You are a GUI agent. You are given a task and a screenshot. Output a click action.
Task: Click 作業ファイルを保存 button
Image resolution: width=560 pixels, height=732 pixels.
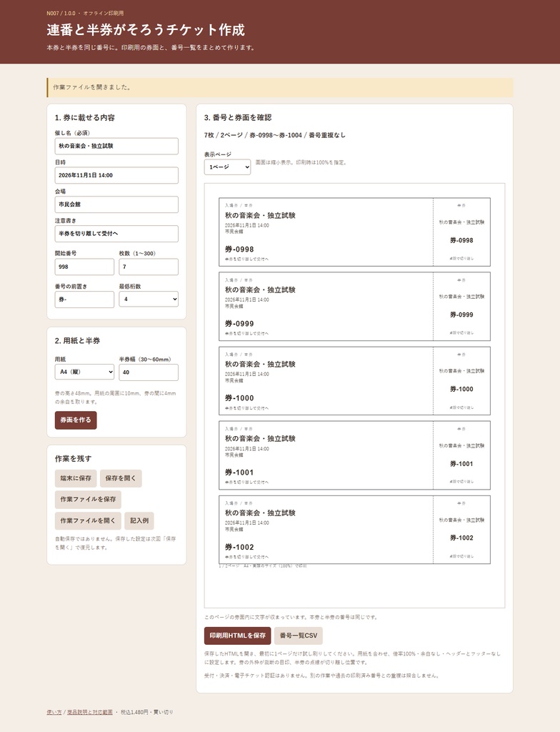tap(88, 500)
